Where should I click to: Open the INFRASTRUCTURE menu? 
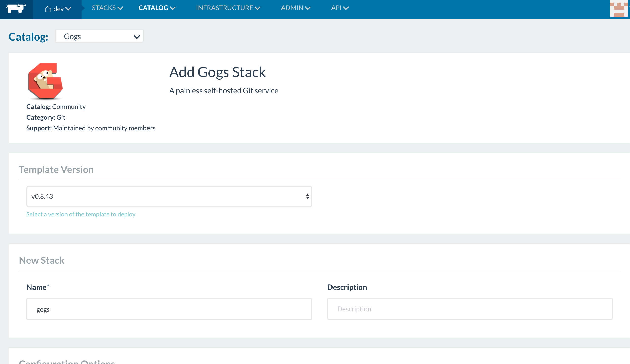(228, 8)
